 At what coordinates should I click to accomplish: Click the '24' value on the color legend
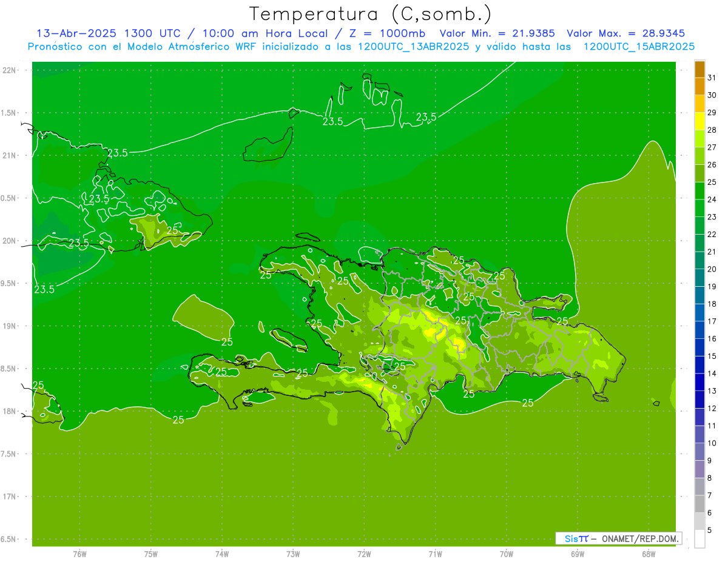pyautogui.click(x=712, y=199)
